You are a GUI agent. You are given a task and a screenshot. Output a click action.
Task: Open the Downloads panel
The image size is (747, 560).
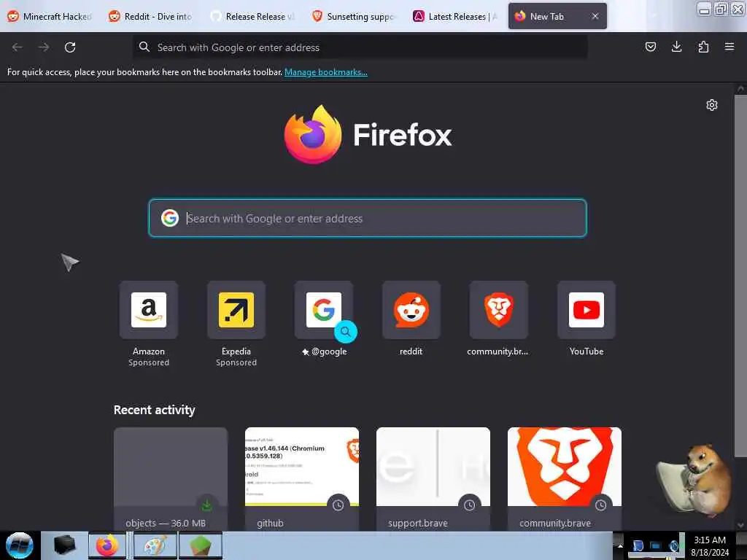676,47
